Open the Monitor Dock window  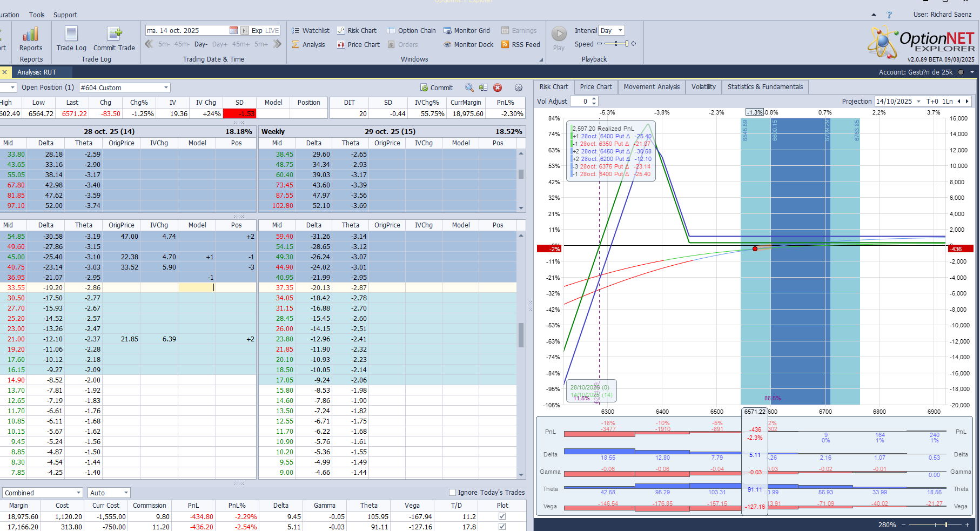coord(468,44)
